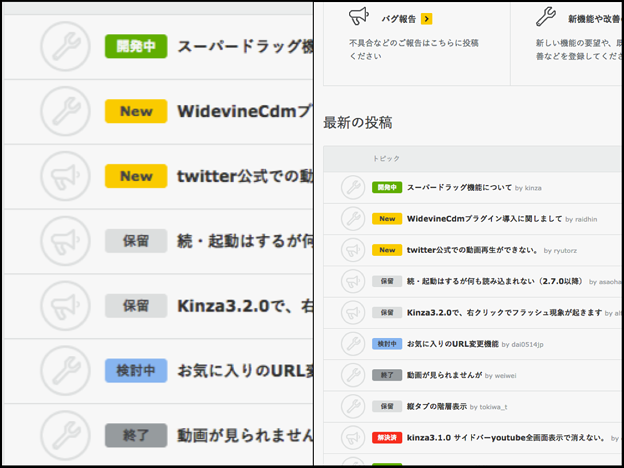This screenshot has width=624, height=468.
Task: Click megaphone icon of Kinza3.2.0で、右クリックでフラッシュ現象が起きます row
Action: coord(353,312)
